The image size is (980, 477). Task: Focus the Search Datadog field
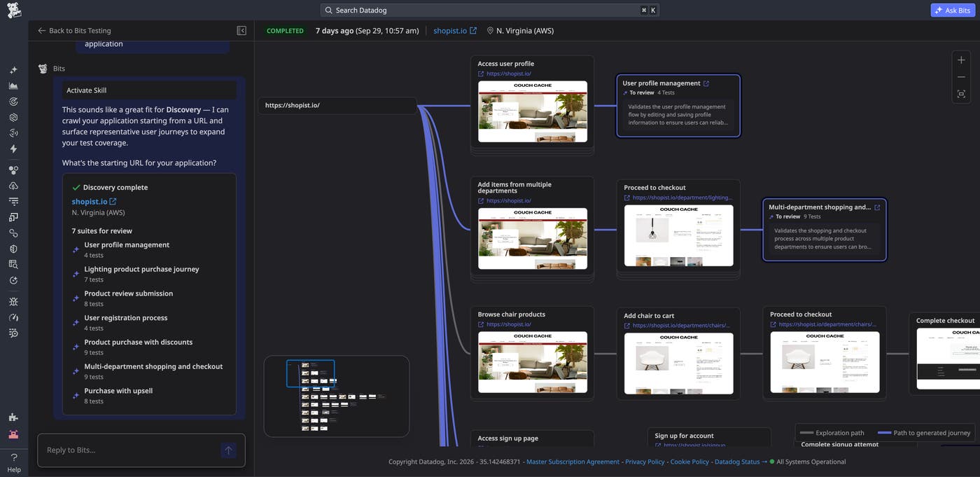tap(489, 10)
